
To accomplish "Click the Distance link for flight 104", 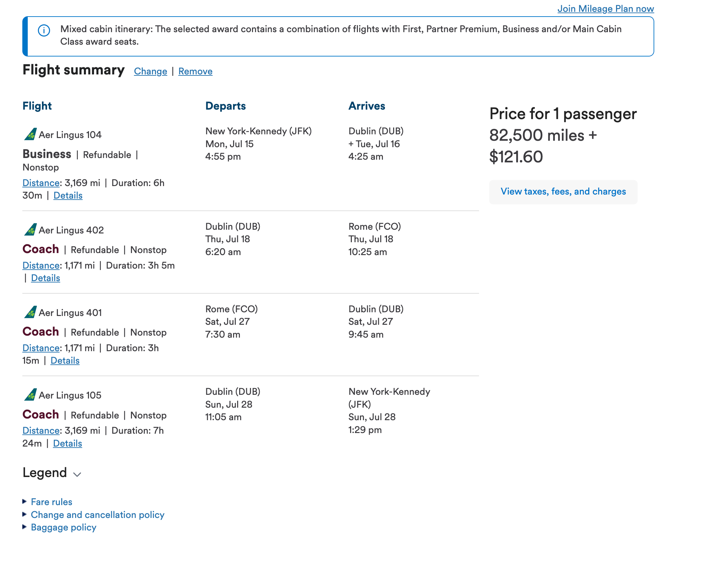I will coord(41,183).
